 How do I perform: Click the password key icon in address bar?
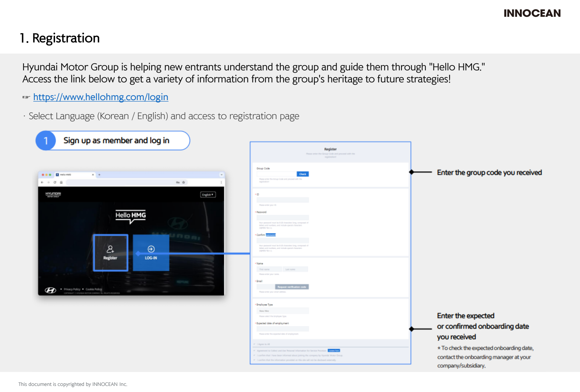click(178, 182)
